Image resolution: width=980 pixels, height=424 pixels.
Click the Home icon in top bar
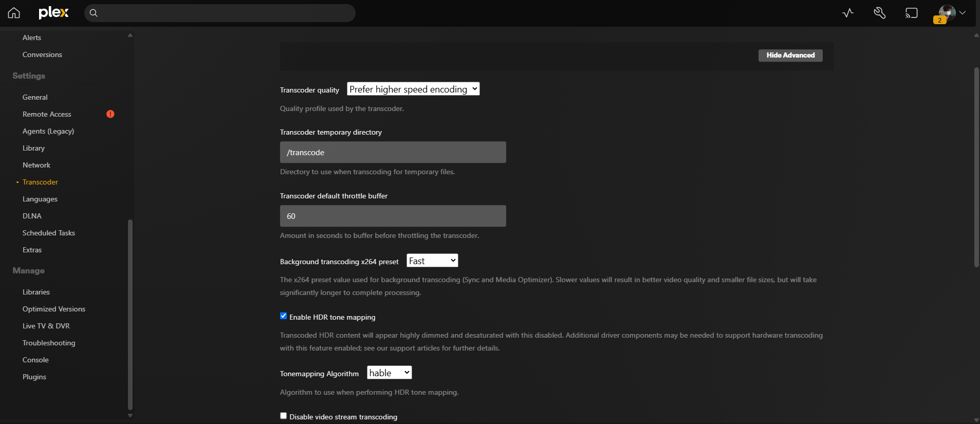click(14, 13)
